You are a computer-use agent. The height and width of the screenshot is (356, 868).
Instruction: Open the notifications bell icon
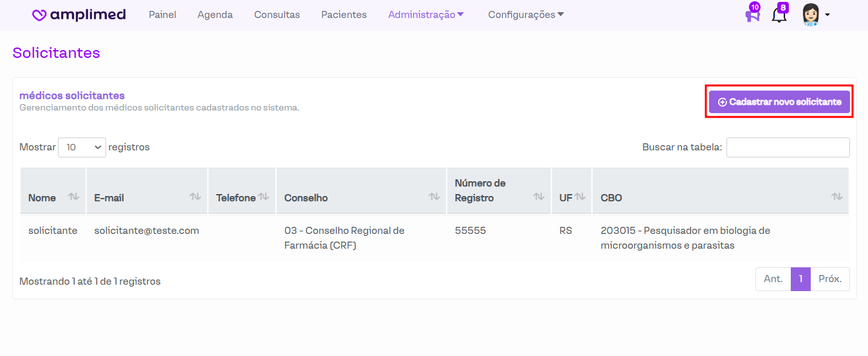[779, 15]
